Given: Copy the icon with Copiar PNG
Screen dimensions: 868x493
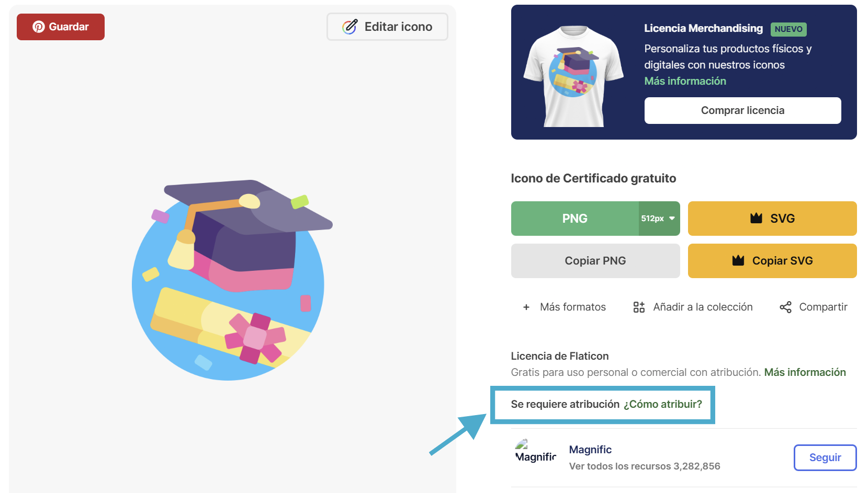Looking at the screenshot, I should click(595, 261).
